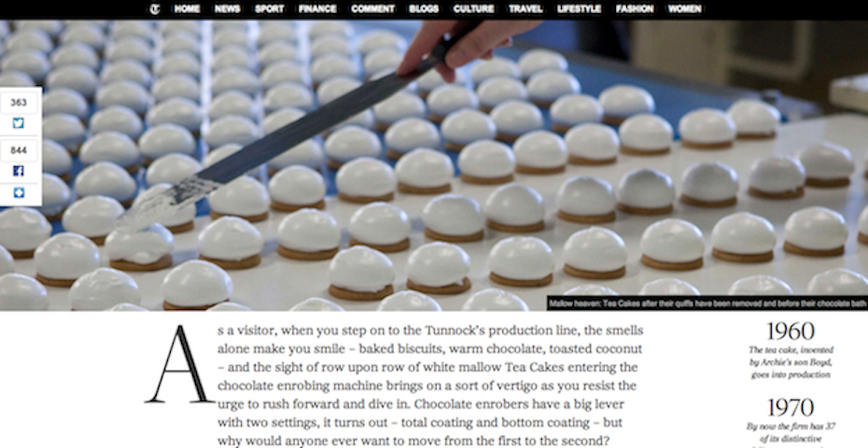Select FINANCE in the navigation bar
Viewport: 868px width, 448px height.
click(317, 8)
